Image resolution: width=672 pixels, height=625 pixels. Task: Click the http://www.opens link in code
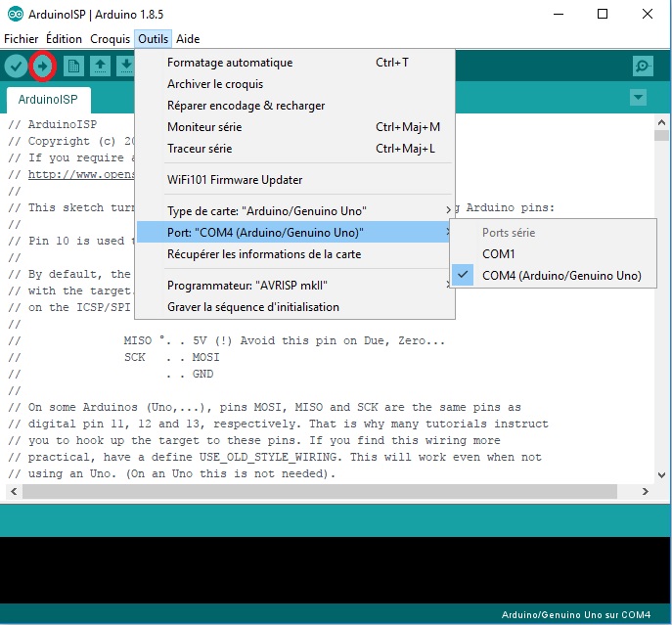pos(81,174)
